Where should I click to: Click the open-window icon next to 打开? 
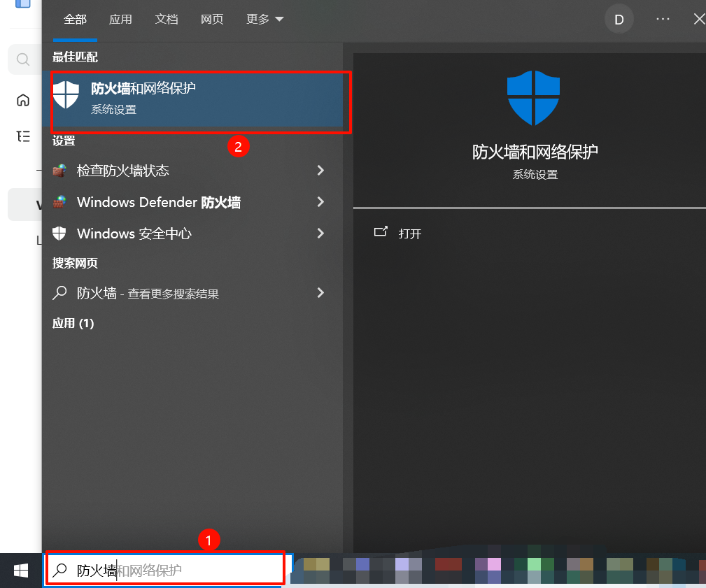click(x=381, y=231)
